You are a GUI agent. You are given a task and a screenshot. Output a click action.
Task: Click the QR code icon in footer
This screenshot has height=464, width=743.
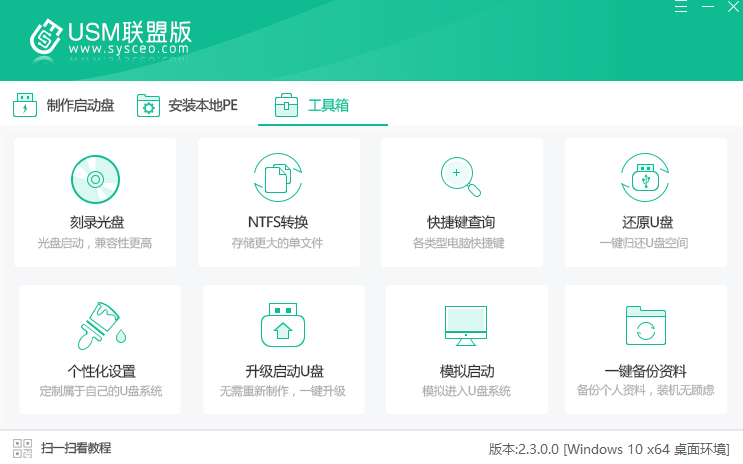[22, 448]
